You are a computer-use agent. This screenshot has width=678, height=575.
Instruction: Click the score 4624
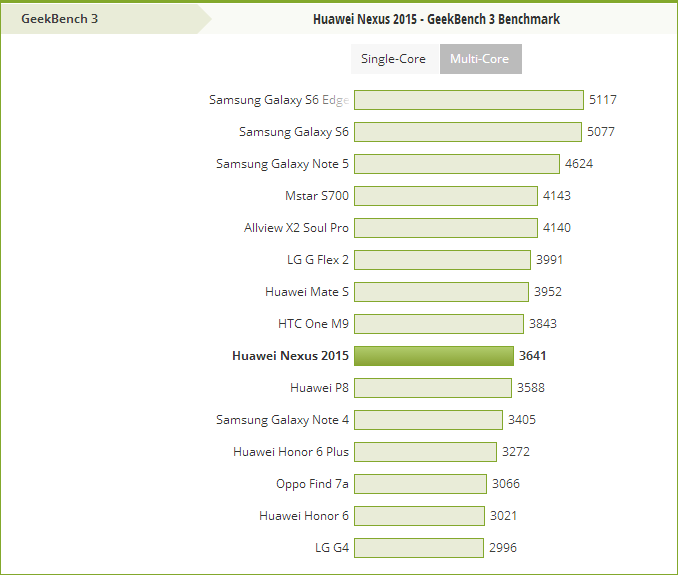[579, 164]
